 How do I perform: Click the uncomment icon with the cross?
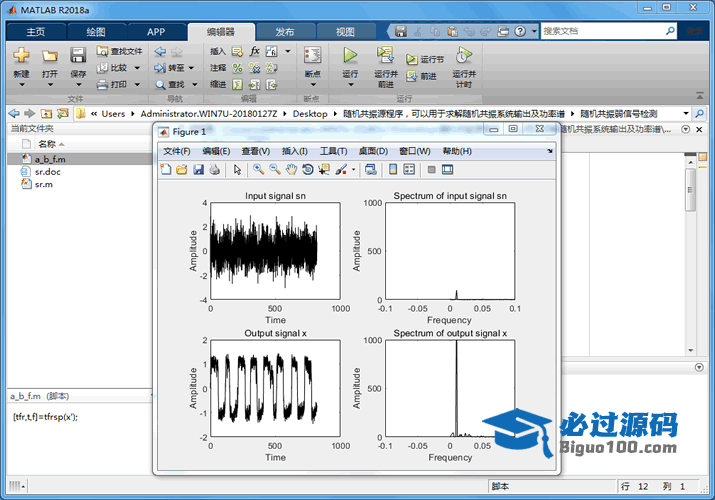(x=254, y=68)
